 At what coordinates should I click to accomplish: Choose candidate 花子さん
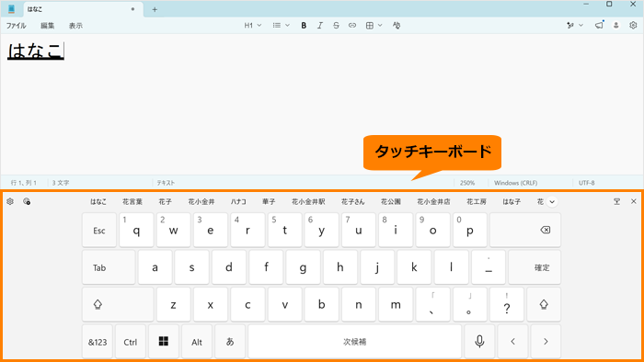(352, 202)
